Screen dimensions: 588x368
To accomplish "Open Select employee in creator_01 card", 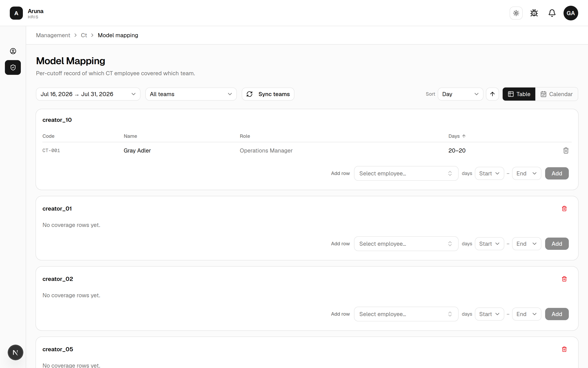I will [x=406, y=244].
